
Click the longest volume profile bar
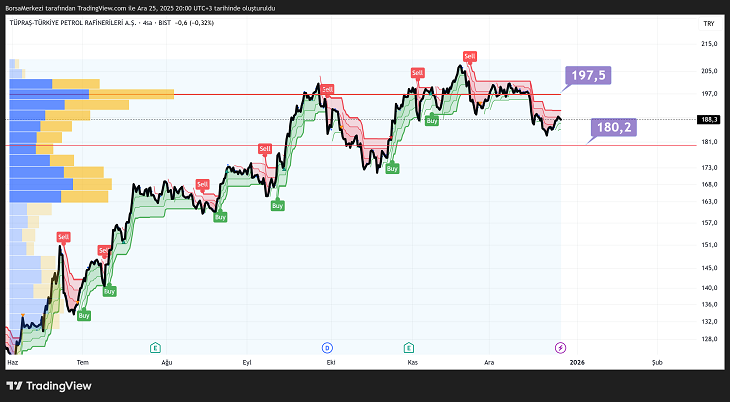pyautogui.click(x=90, y=94)
